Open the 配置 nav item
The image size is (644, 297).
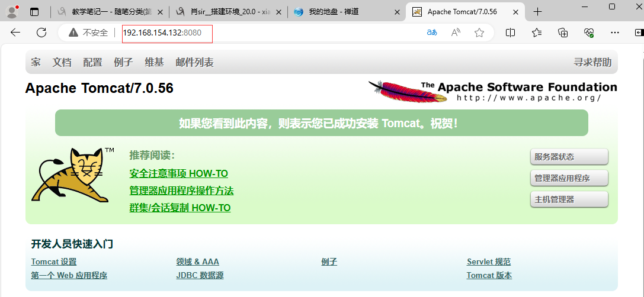click(x=93, y=62)
